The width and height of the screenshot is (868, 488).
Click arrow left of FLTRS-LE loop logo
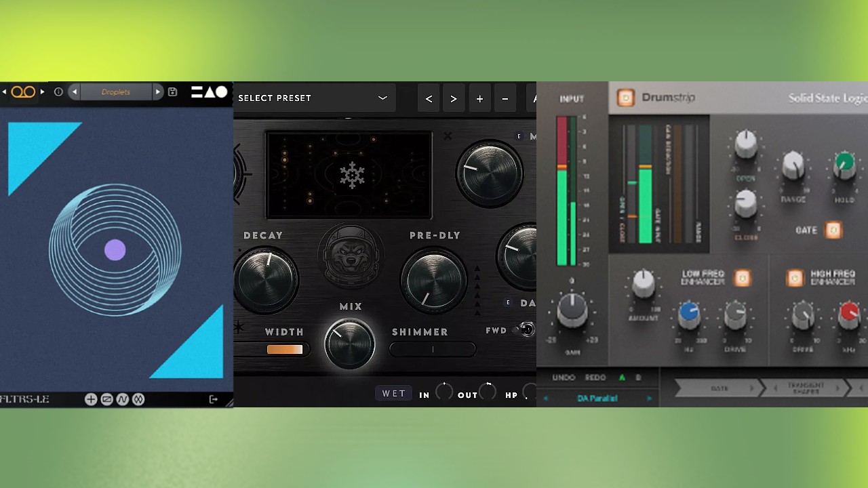4,91
